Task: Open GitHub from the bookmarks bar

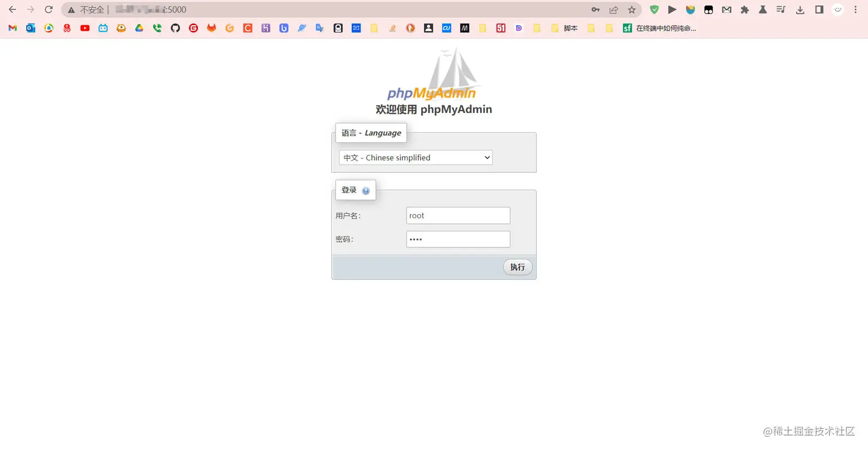Action: point(176,28)
